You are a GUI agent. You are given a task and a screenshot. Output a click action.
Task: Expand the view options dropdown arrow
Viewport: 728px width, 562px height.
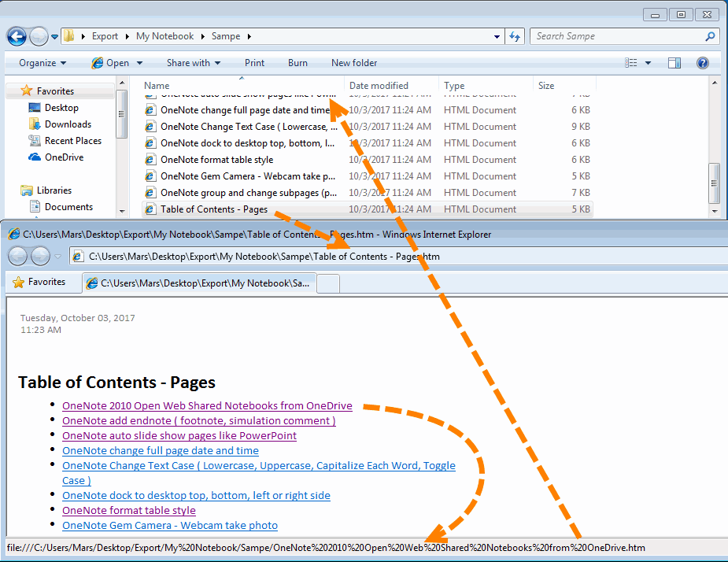[x=649, y=63]
